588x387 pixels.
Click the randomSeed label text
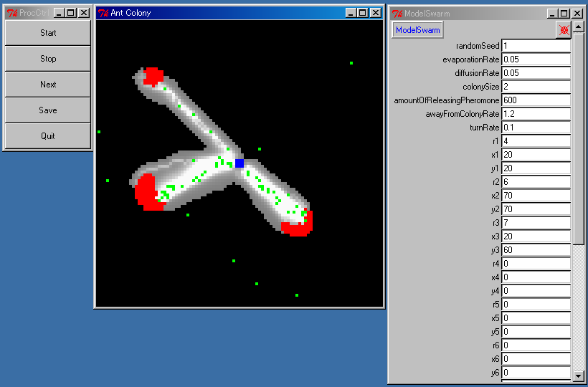click(x=478, y=46)
